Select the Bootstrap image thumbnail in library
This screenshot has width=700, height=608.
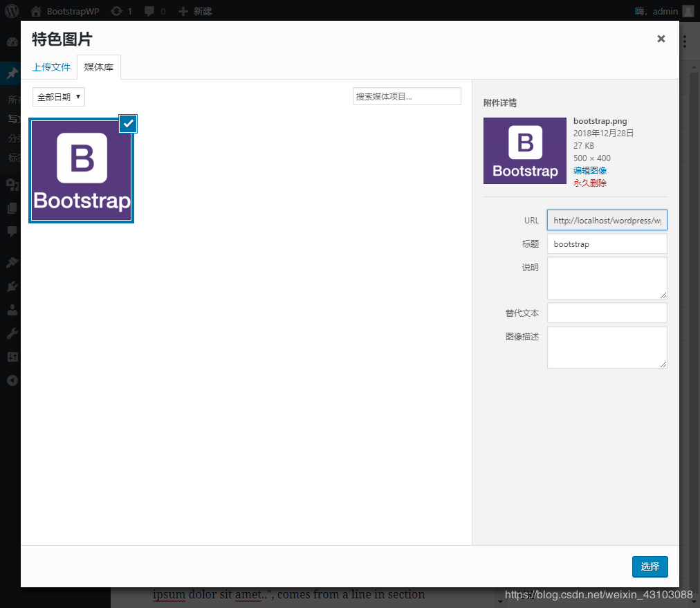point(82,171)
